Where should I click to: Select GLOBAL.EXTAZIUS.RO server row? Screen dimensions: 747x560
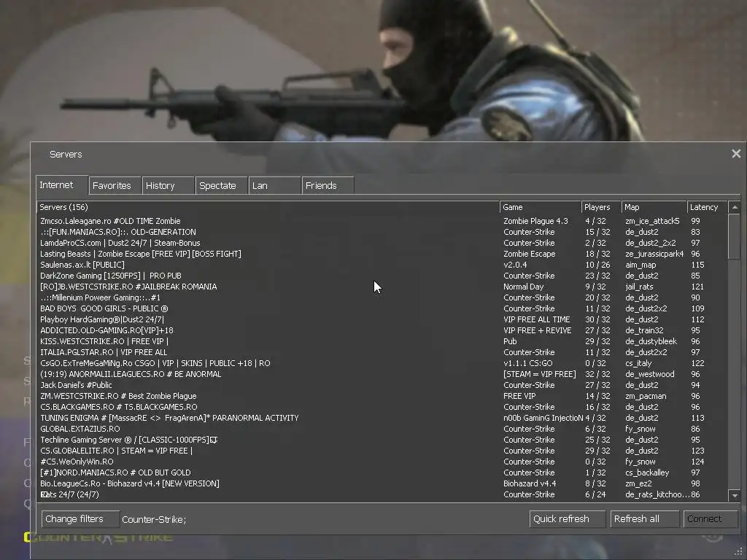click(382, 429)
